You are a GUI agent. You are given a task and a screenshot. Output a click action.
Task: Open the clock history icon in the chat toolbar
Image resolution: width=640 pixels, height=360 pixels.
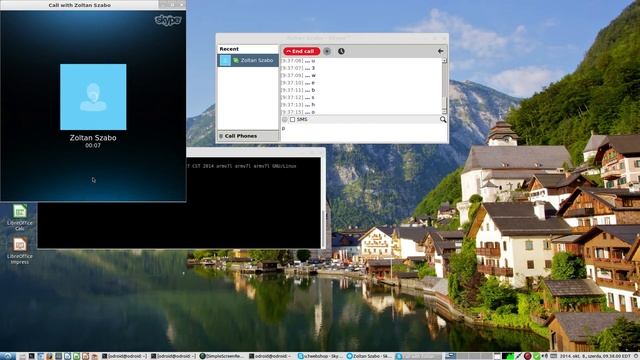tap(341, 51)
